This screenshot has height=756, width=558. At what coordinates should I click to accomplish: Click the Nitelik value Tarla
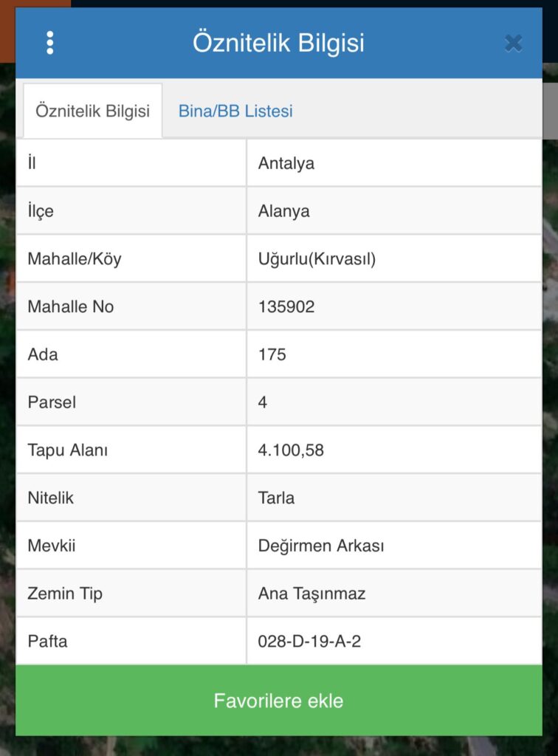[277, 498]
